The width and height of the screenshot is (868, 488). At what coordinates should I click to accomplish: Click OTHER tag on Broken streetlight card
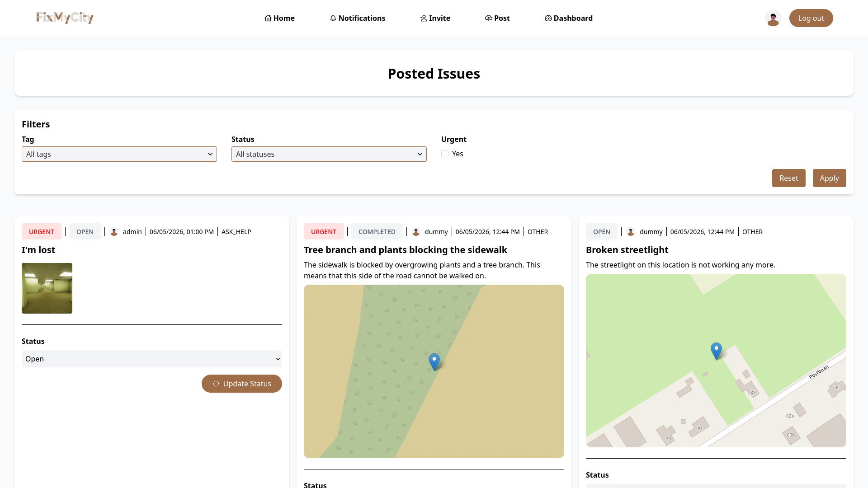point(752,232)
